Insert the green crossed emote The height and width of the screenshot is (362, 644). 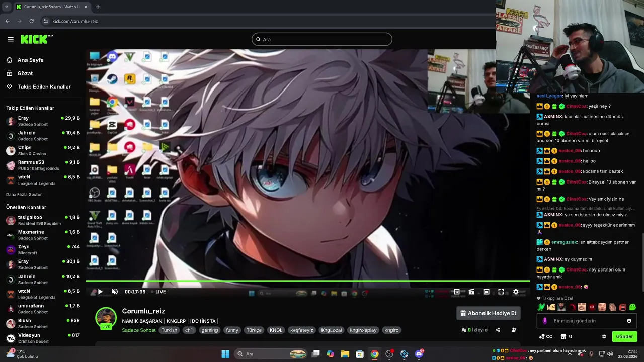click(541, 307)
